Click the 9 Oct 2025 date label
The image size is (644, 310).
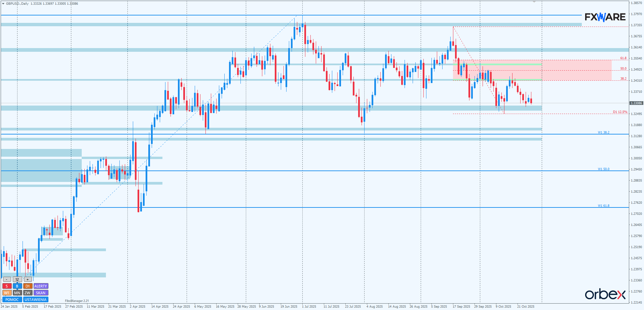tap(503, 307)
